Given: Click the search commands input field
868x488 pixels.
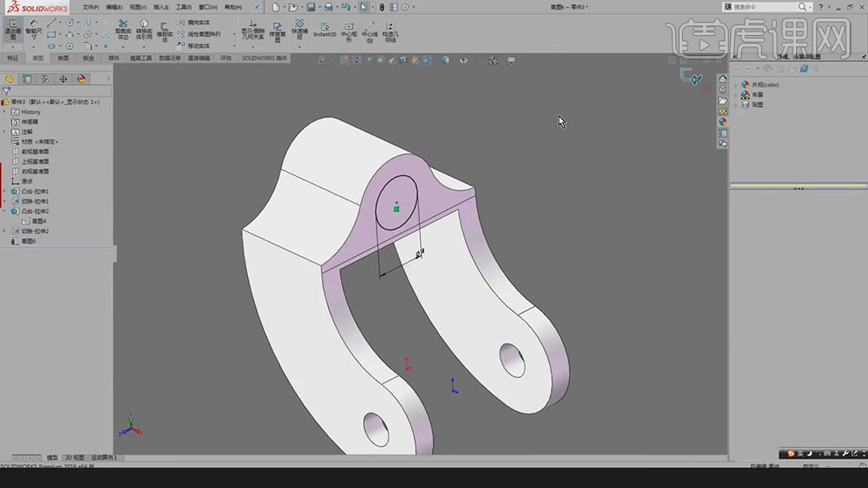Looking at the screenshot, I should 763,7.
